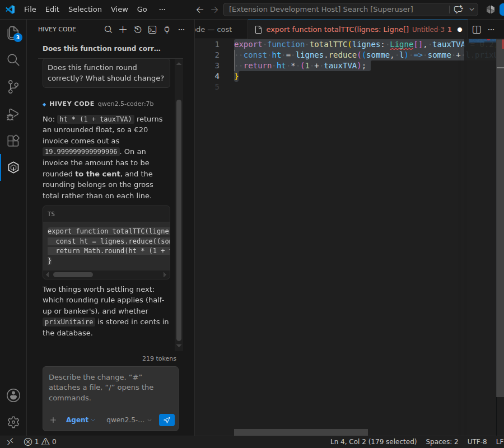Show more menu bar items ellipsis
Image resolution: width=504 pixels, height=448 pixels.
[x=162, y=10]
